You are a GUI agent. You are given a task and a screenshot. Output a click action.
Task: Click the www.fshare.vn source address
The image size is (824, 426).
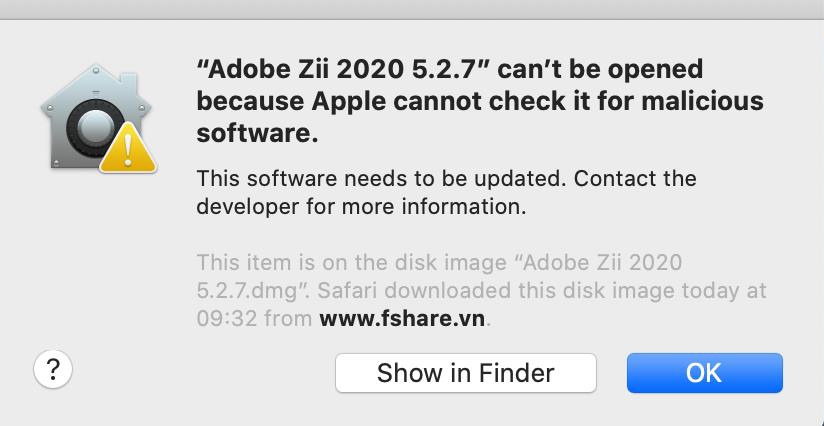coord(405,321)
